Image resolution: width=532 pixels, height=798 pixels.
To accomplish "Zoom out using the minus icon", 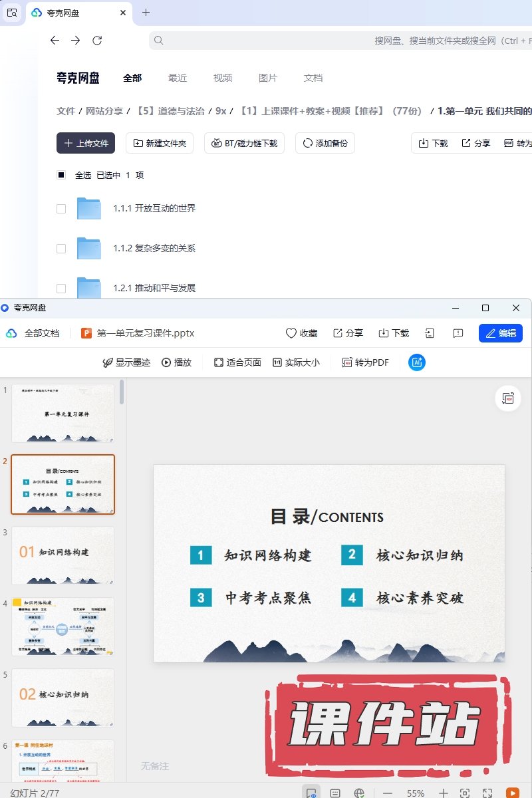I will click(387, 793).
